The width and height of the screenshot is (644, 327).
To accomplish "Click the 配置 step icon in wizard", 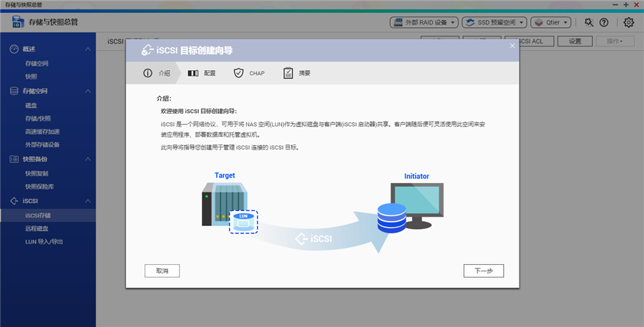I will (x=192, y=73).
